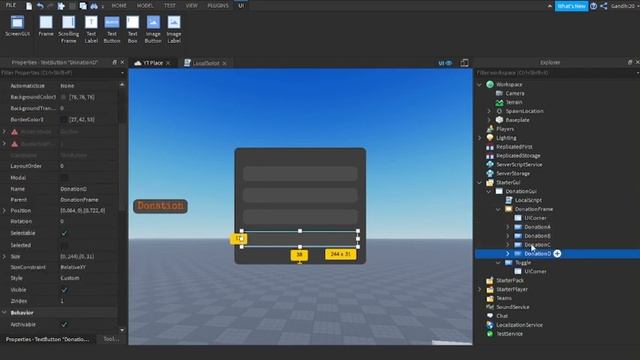Open the MODEL ribbon tab
Screen dimensions: 640x360
(145, 6)
